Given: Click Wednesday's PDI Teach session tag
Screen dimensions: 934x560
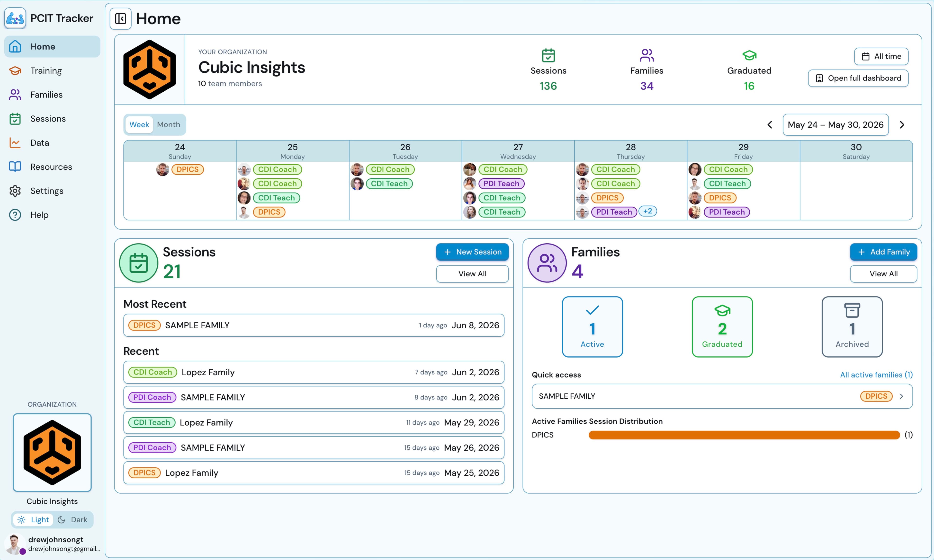Looking at the screenshot, I should click(x=501, y=184).
